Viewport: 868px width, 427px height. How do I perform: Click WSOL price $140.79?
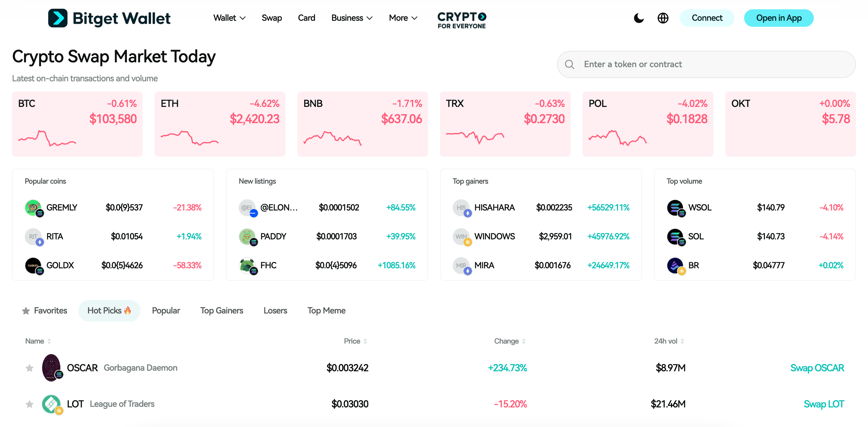(x=771, y=207)
